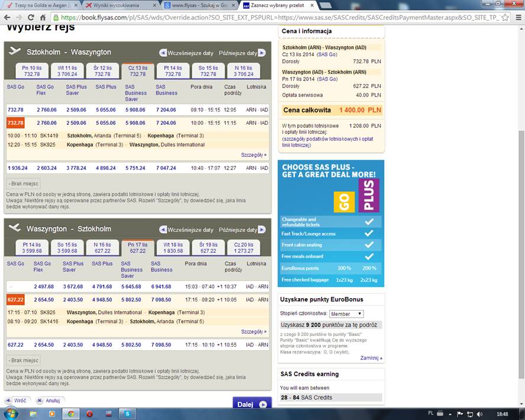
Task: Collapse EuroBonus panel with Zamknij
Action: (x=371, y=358)
